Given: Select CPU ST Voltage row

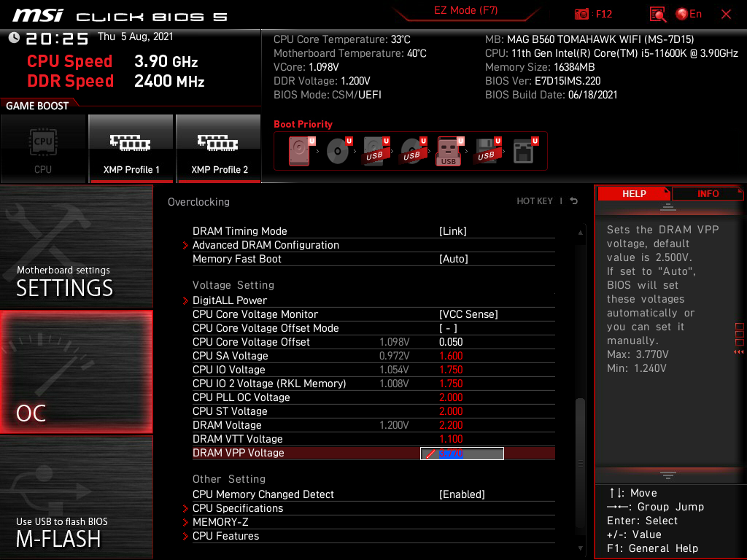Looking at the screenshot, I should (x=373, y=411).
